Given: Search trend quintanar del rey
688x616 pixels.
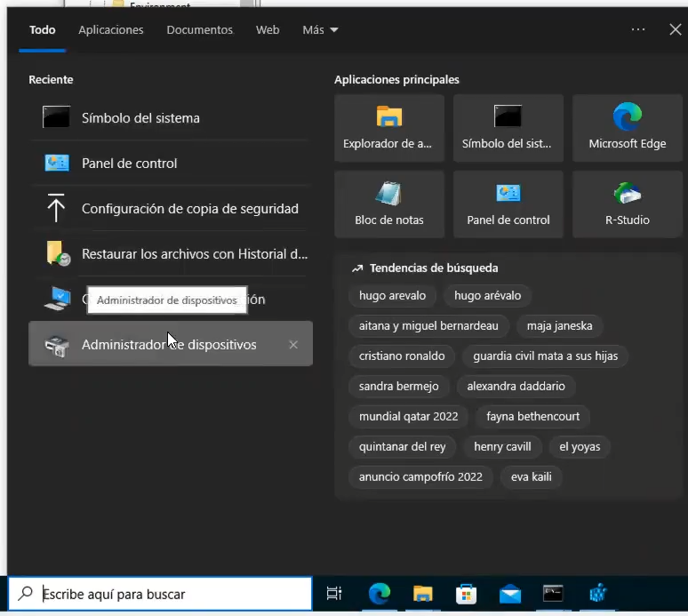Looking at the screenshot, I should pyautogui.click(x=403, y=446).
